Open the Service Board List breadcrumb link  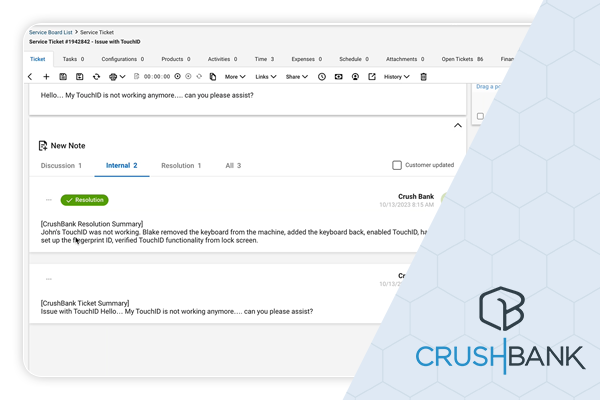51,32
